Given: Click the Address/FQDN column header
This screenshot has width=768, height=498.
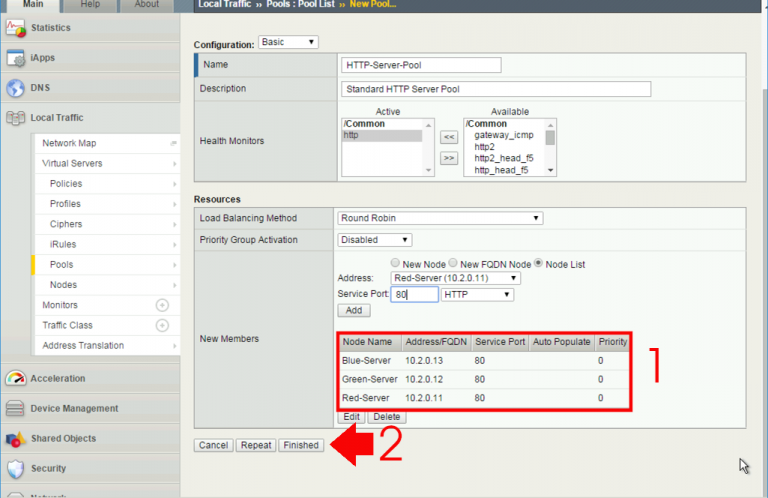Looking at the screenshot, I should (436, 342).
